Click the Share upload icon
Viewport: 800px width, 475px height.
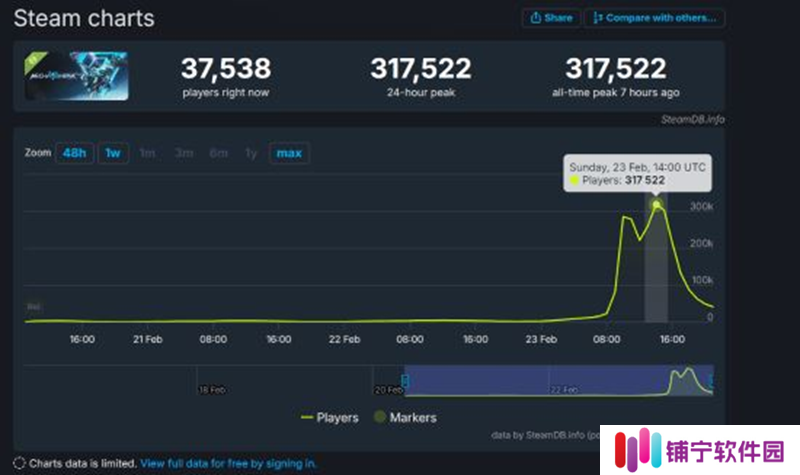[536, 18]
